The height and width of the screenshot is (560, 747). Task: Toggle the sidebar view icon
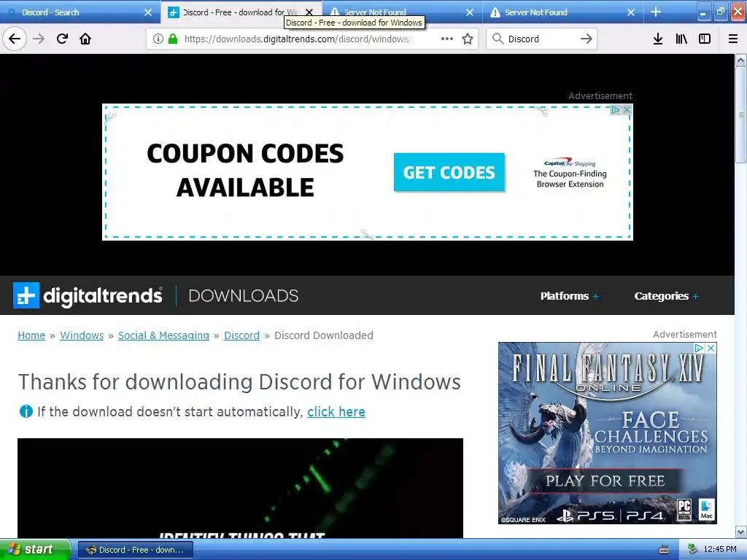pos(705,39)
